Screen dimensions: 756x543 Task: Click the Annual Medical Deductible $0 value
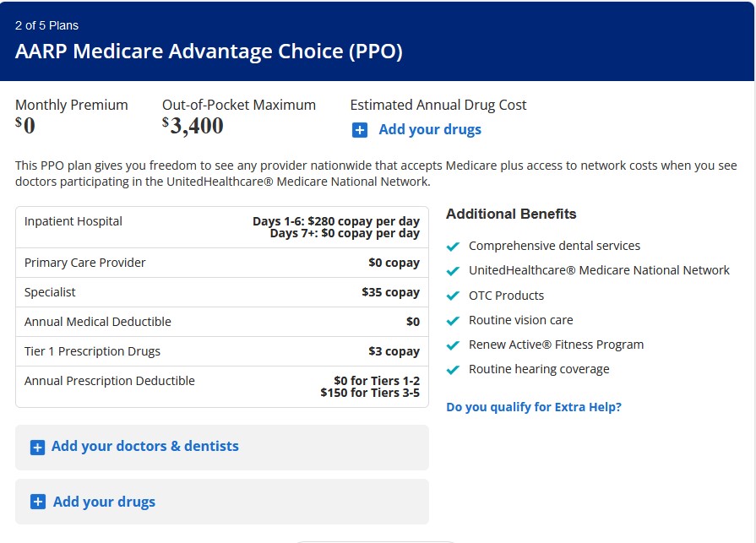pyautogui.click(x=413, y=322)
